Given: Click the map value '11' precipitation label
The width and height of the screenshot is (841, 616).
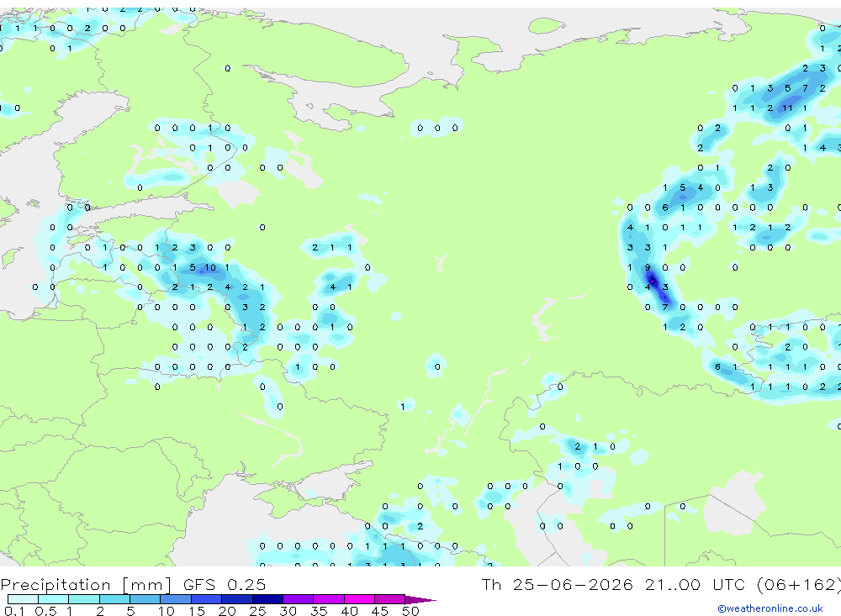Looking at the screenshot, I should (x=787, y=108).
